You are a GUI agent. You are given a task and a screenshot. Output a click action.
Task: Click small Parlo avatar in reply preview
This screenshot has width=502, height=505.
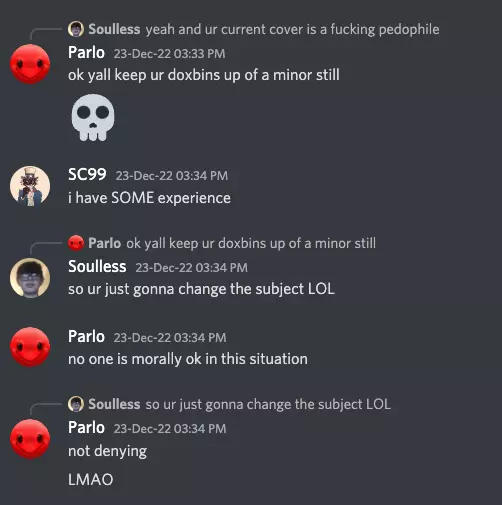76,243
